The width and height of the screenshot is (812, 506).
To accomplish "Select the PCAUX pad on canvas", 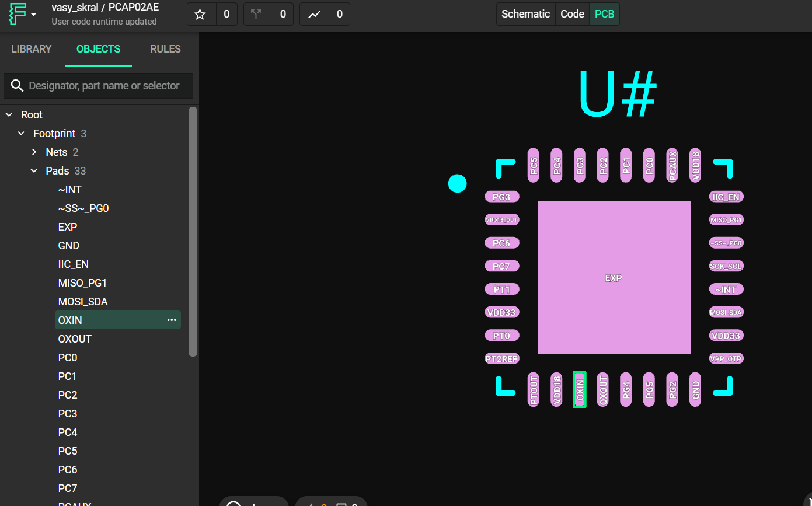I will click(x=672, y=165).
